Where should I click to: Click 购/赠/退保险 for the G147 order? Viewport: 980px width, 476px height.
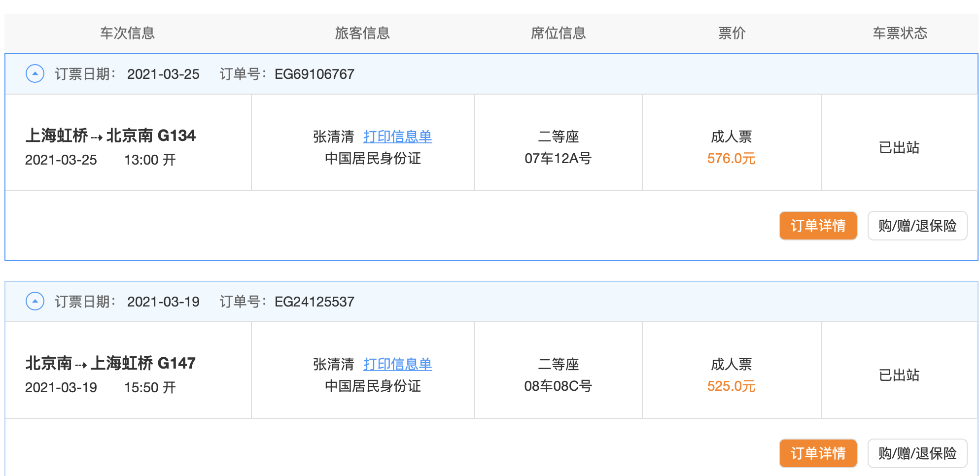(x=917, y=453)
